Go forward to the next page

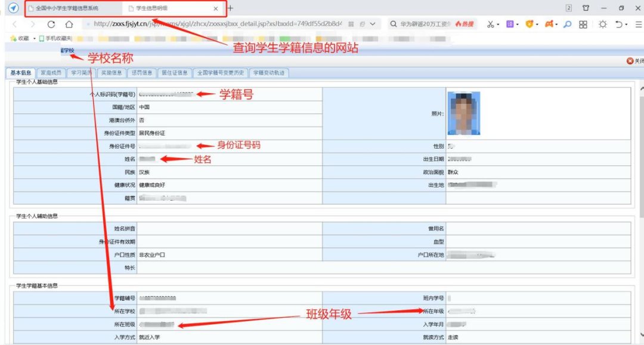33,24
